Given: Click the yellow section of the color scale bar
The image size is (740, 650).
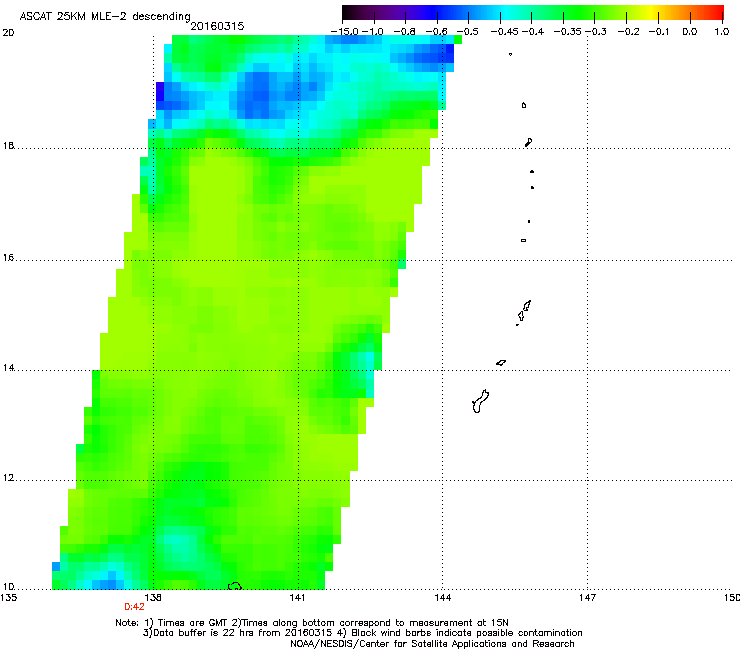Looking at the screenshot, I should 651,12.
